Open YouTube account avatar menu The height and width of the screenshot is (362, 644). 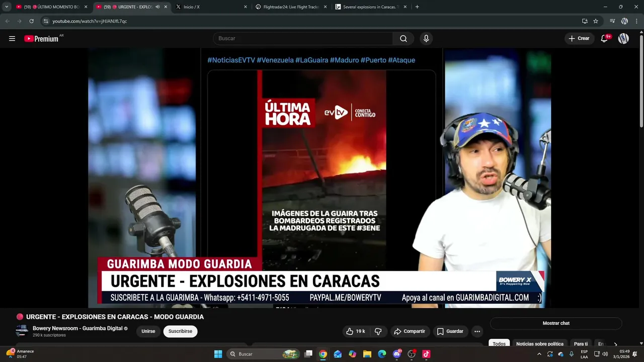(x=623, y=39)
